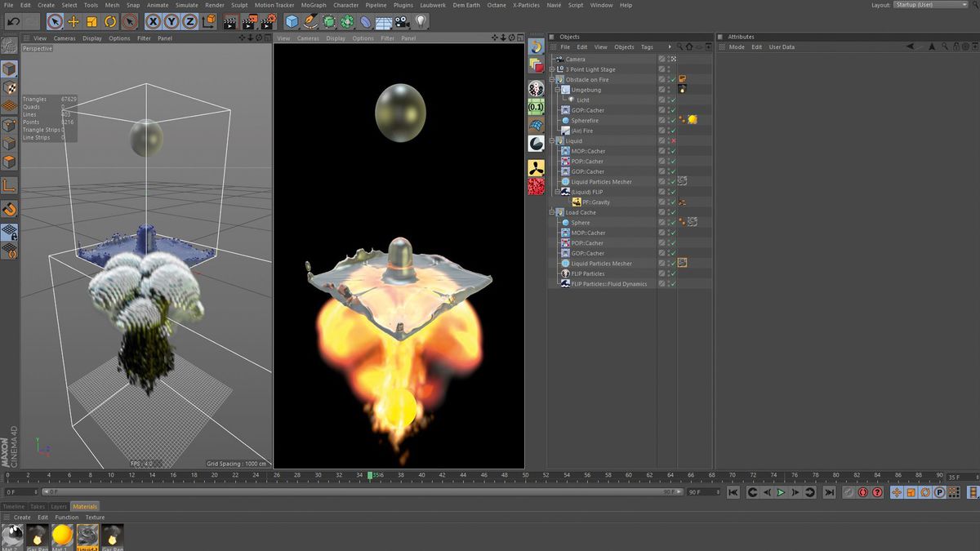Click the Deformer icon next to the Modeling icon
The width and height of the screenshot is (980, 551).
tap(346, 22)
